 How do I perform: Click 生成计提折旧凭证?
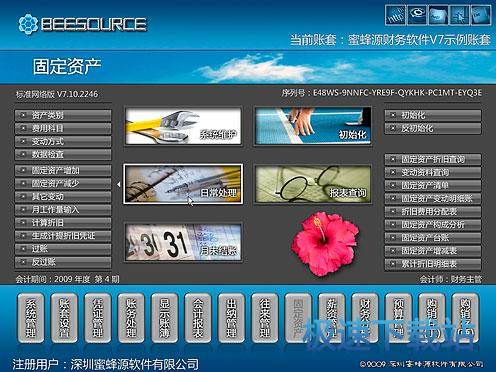coord(63,236)
